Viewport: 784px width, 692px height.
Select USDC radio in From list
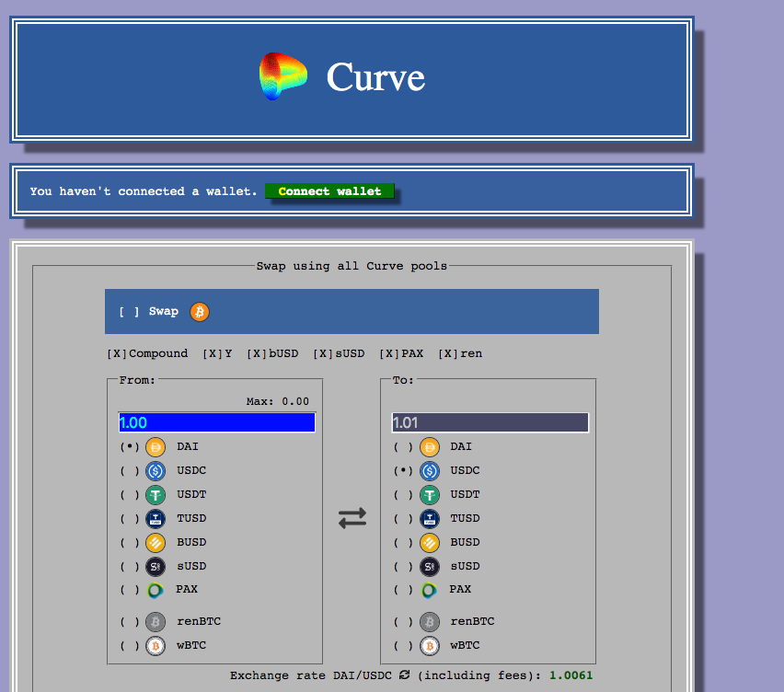[130, 471]
